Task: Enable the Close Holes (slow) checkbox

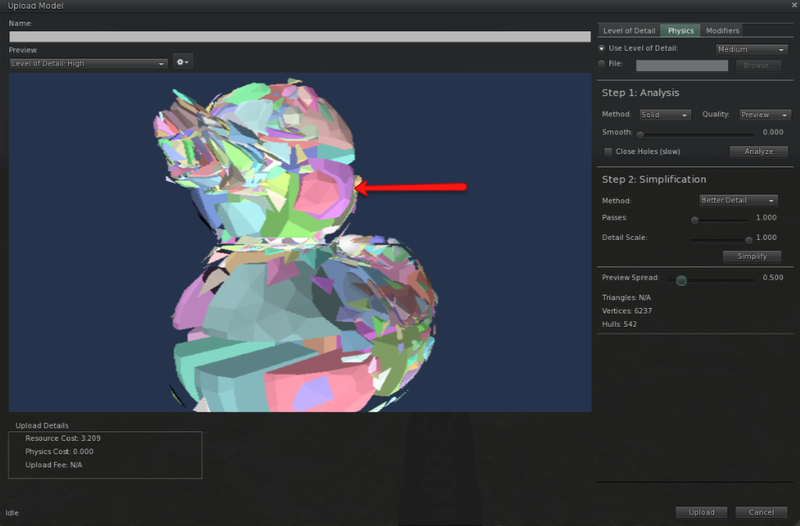Action: (x=608, y=151)
